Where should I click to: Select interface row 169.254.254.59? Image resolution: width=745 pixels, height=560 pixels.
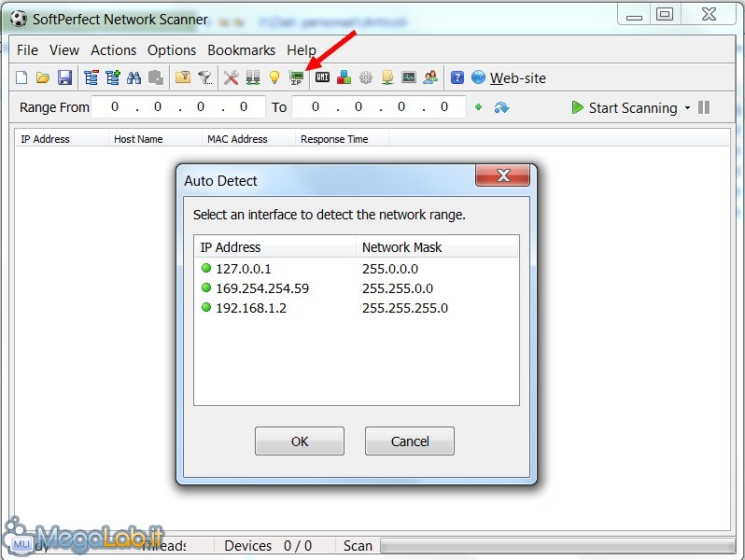357,288
